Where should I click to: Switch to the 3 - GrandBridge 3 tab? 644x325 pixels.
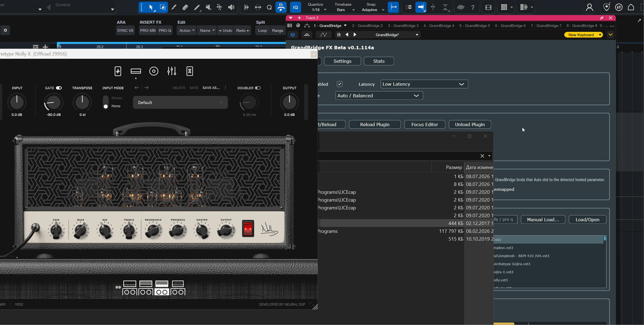tap(403, 26)
